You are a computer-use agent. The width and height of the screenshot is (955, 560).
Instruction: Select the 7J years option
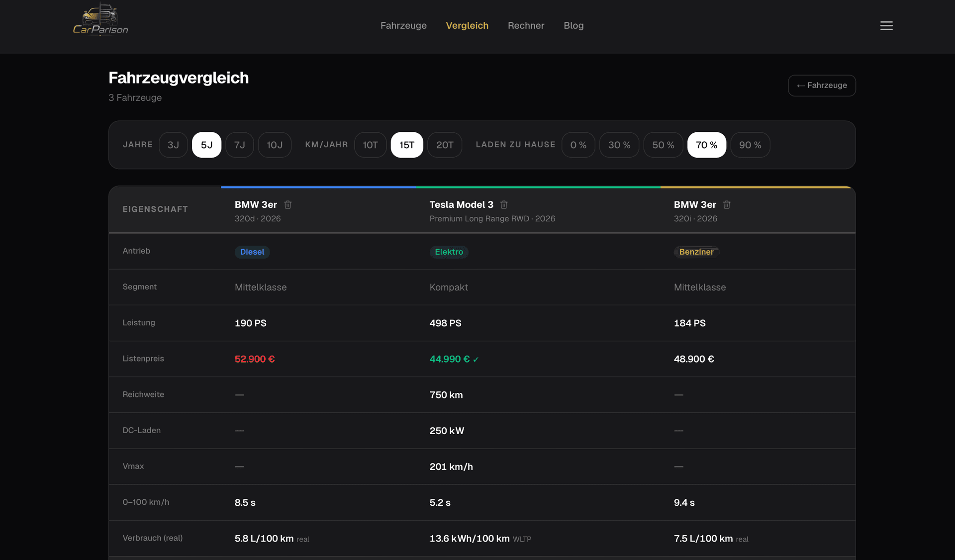click(240, 145)
